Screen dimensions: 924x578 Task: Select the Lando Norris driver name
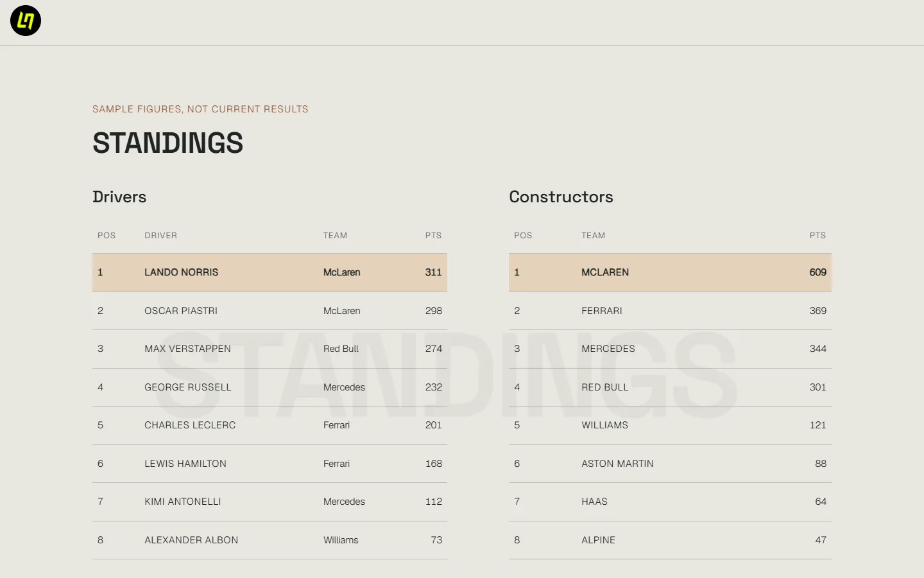181,272
